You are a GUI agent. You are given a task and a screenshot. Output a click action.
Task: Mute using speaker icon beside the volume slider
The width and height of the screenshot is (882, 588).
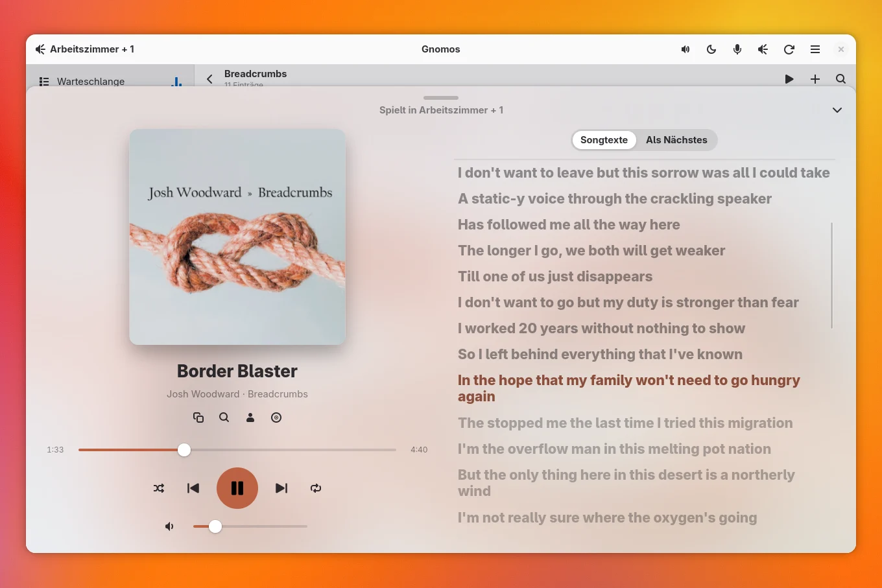coord(169,526)
